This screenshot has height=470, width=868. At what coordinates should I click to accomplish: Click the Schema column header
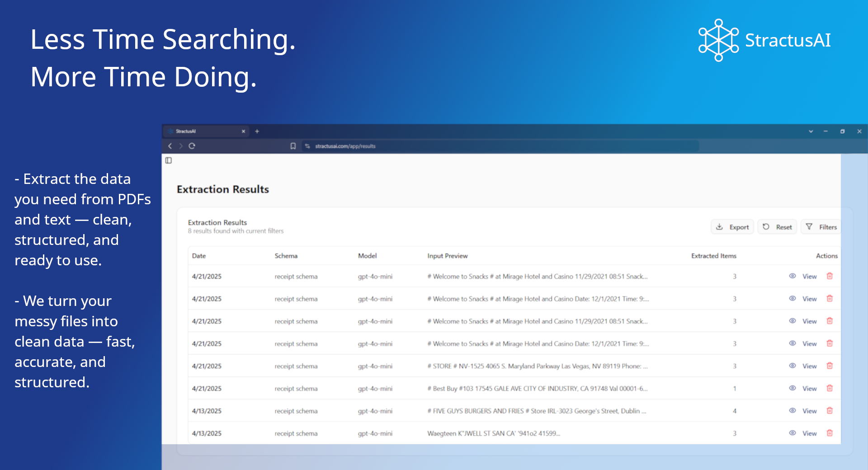pyautogui.click(x=286, y=256)
